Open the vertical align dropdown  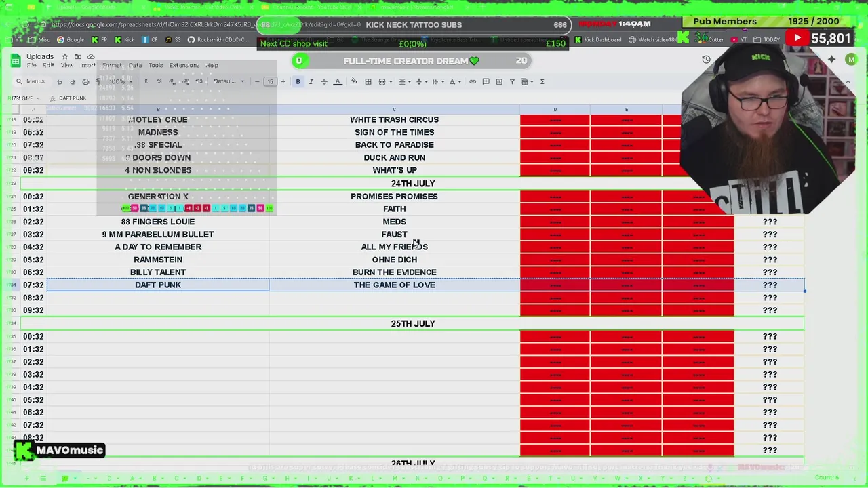tap(420, 81)
